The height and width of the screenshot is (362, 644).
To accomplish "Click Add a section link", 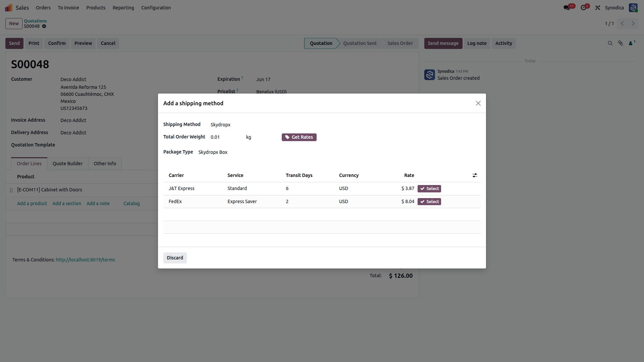I will click(x=67, y=203).
